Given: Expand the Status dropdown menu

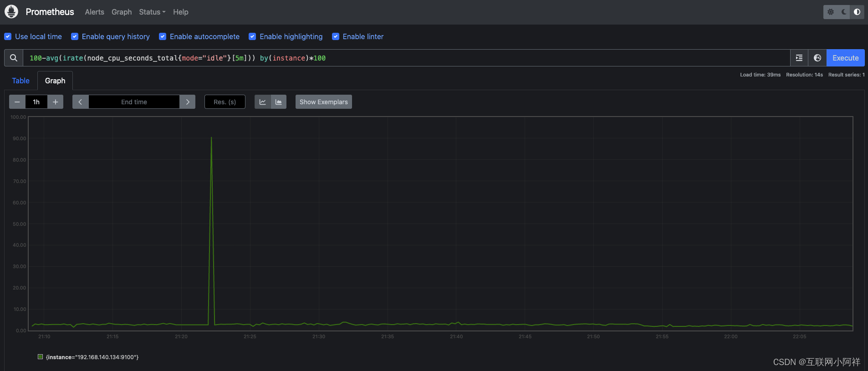Looking at the screenshot, I should coord(152,12).
